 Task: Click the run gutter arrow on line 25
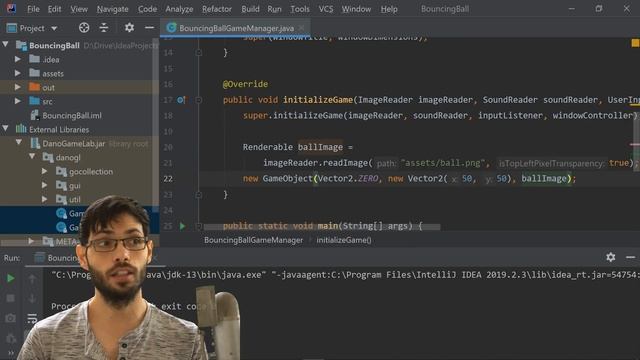[182, 226]
